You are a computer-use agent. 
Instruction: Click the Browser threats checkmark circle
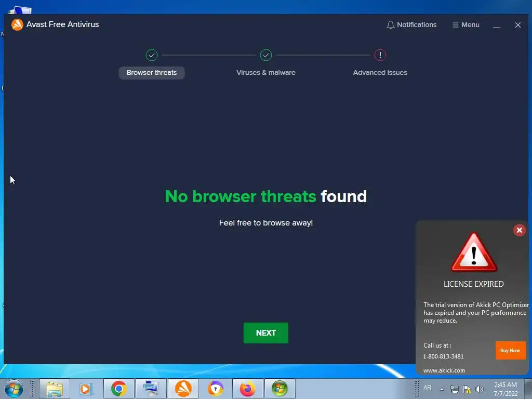coord(152,55)
